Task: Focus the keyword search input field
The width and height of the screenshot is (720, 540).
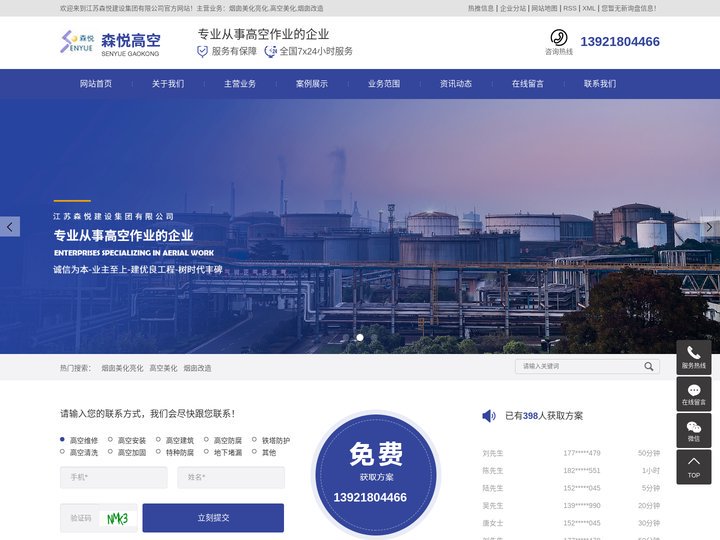Action: [579, 366]
